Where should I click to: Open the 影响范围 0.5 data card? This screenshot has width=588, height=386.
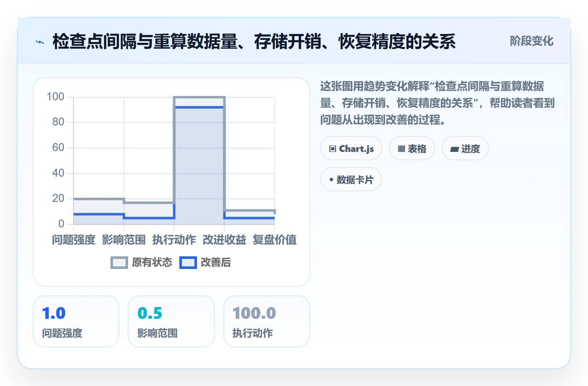click(171, 321)
